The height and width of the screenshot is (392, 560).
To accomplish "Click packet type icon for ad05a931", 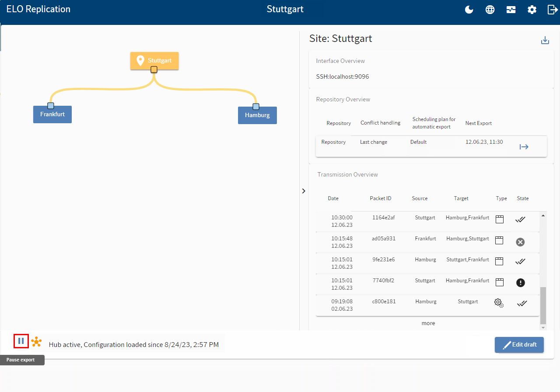I will (x=500, y=240).
